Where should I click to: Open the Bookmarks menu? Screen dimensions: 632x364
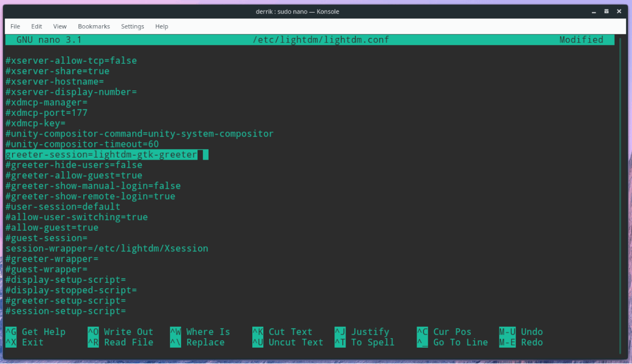pyautogui.click(x=94, y=26)
